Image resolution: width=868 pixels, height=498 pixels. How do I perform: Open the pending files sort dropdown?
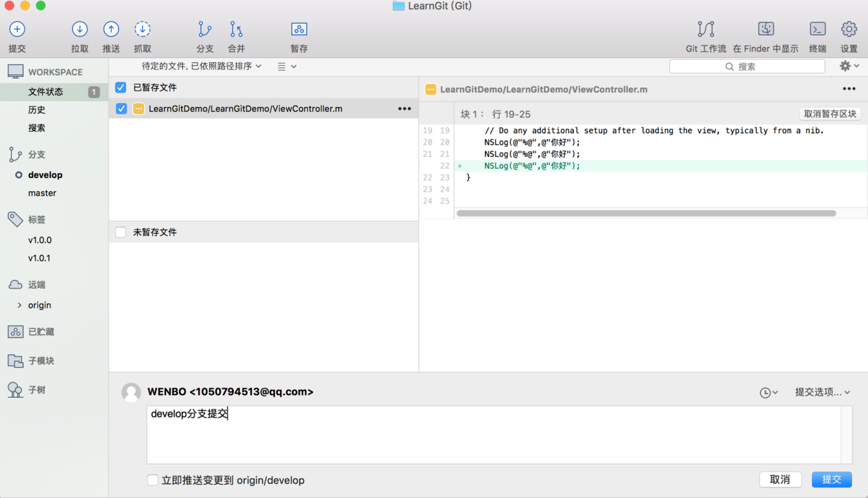pyautogui.click(x=202, y=66)
